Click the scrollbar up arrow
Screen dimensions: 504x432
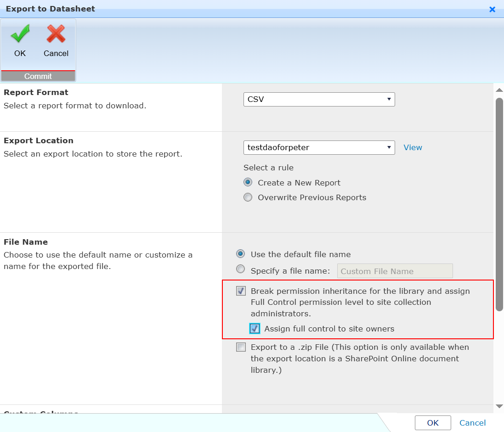[x=499, y=90]
